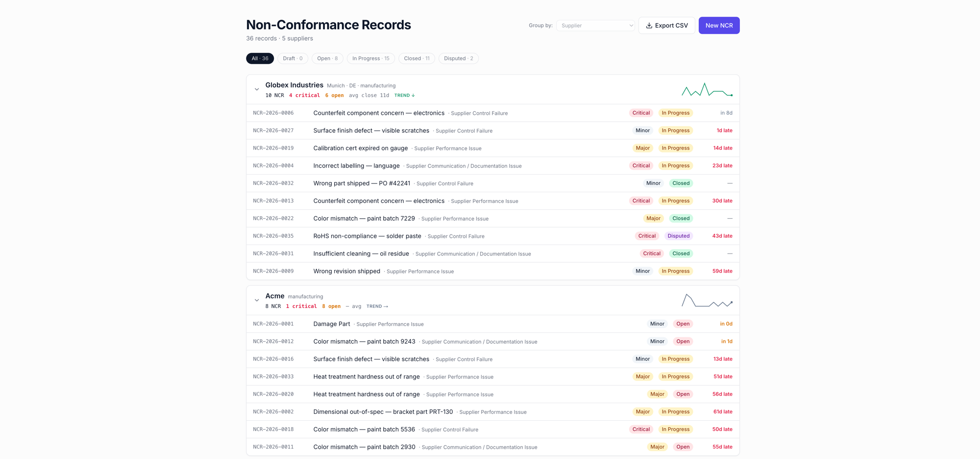Click the 59d late label
Viewport: 980px width, 459px height.
(722, 271)
